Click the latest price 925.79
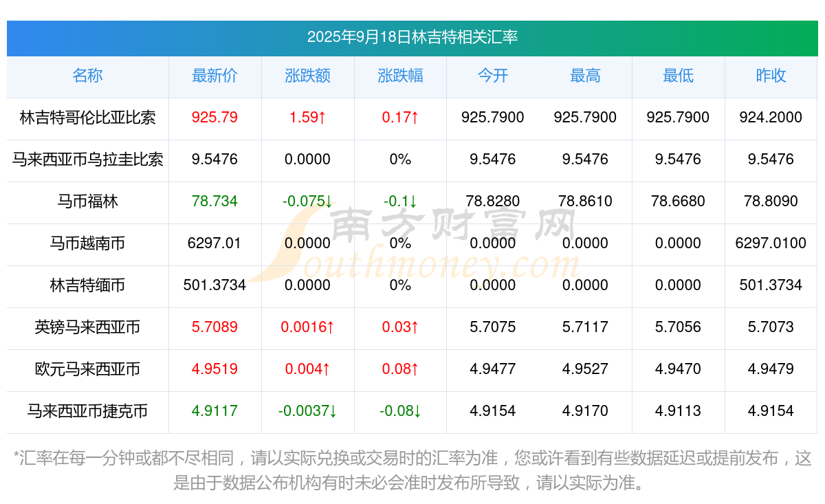 [x=214, y=118]
